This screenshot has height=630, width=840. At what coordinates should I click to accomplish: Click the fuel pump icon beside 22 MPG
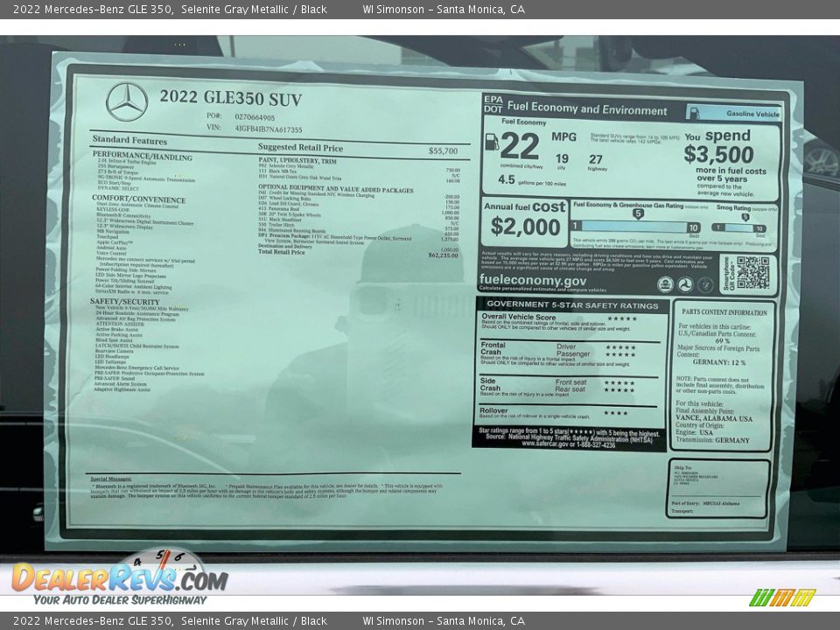[x=492, y=142]
